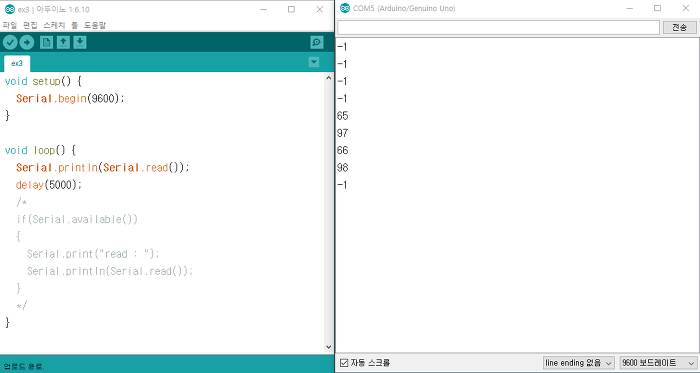Click the value 66 in serial output
The image size is (700, 373).
(x=342, y=150)
